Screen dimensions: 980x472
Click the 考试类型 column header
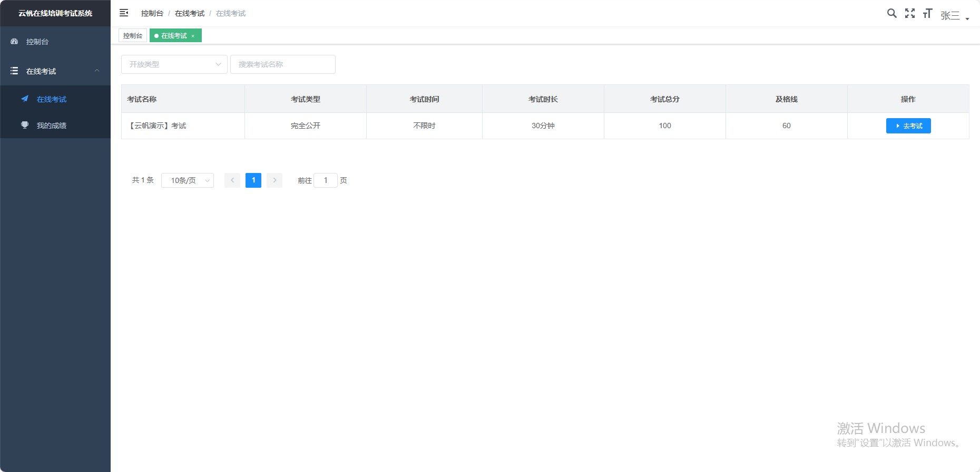(x=306, y=99)
